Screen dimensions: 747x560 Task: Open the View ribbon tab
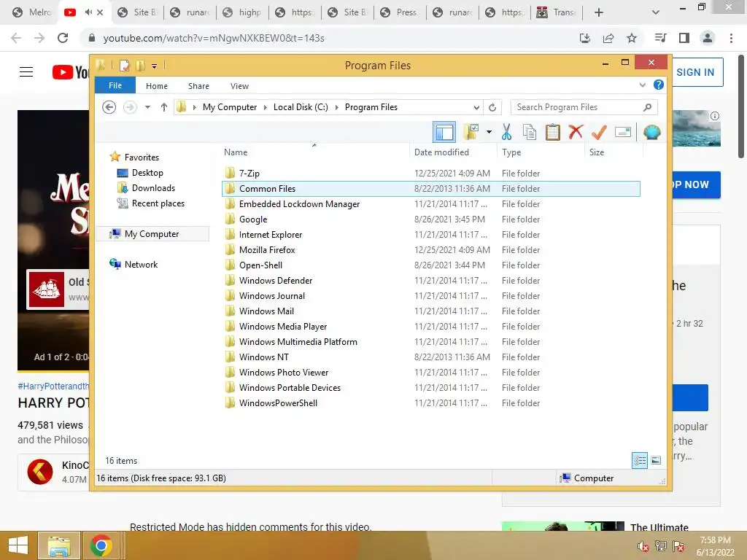pos(239,86)
